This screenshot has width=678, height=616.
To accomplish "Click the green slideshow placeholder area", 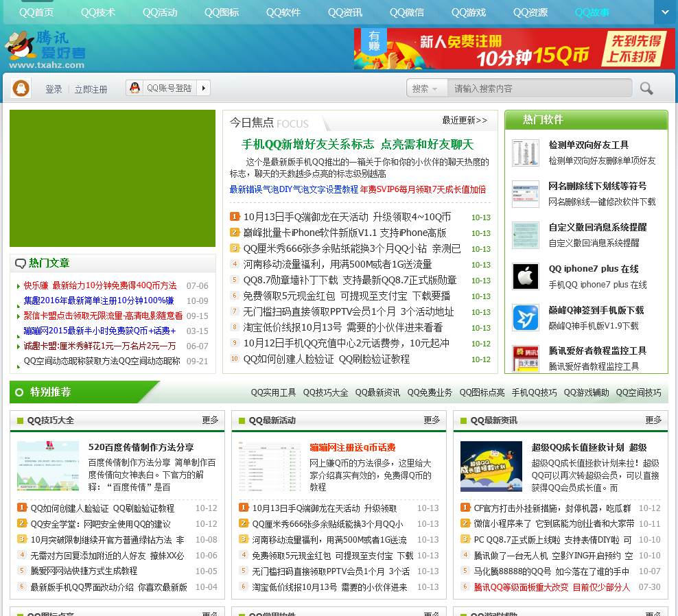I will click(x=113, y=178).
